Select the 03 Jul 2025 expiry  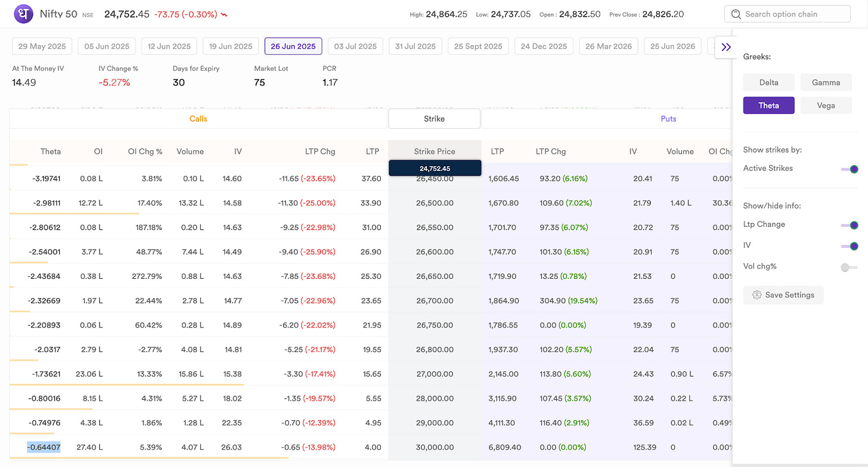[x=355, y=46]
